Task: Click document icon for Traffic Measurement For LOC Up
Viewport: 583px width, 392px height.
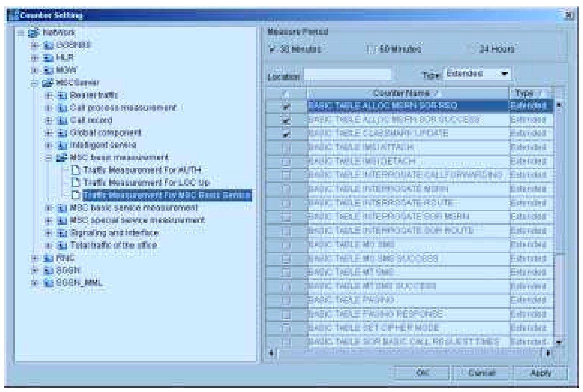Action: pos(76,183)
